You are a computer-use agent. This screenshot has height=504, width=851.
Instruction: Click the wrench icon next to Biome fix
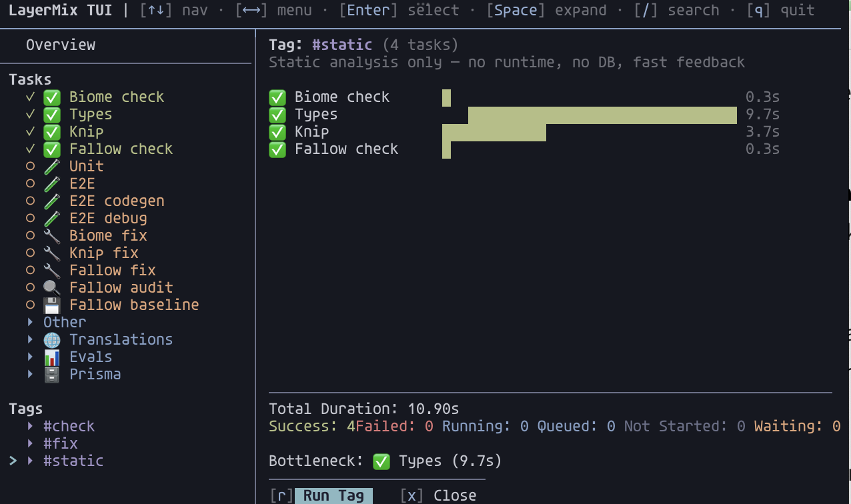pyautogui.click(x=52, y=236)
